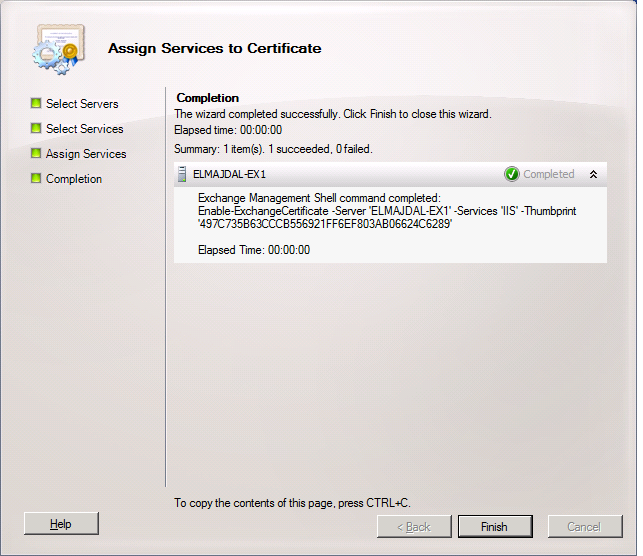Go to the Select Services step label
Viewport: 643px width, 556px height.
pos(84,129)
